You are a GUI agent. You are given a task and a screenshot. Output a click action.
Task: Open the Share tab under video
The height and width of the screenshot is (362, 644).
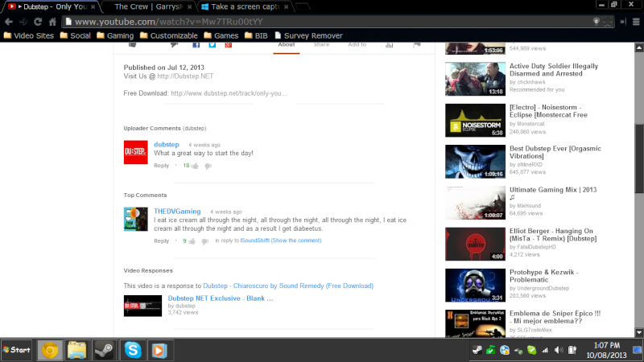coord(321,44)
